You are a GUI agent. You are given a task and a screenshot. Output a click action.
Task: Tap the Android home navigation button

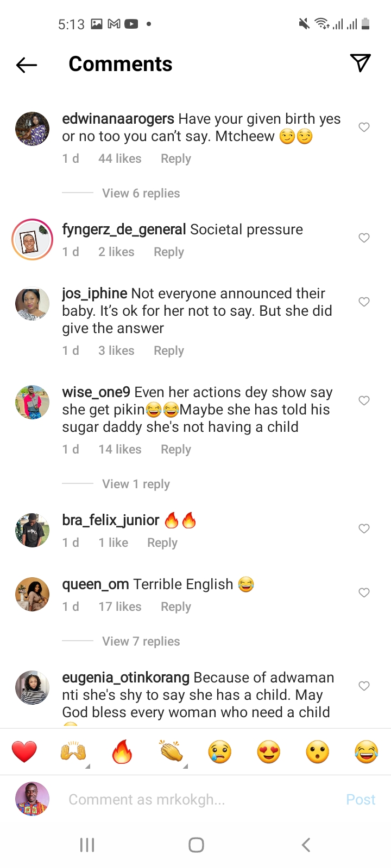[196, 845]
